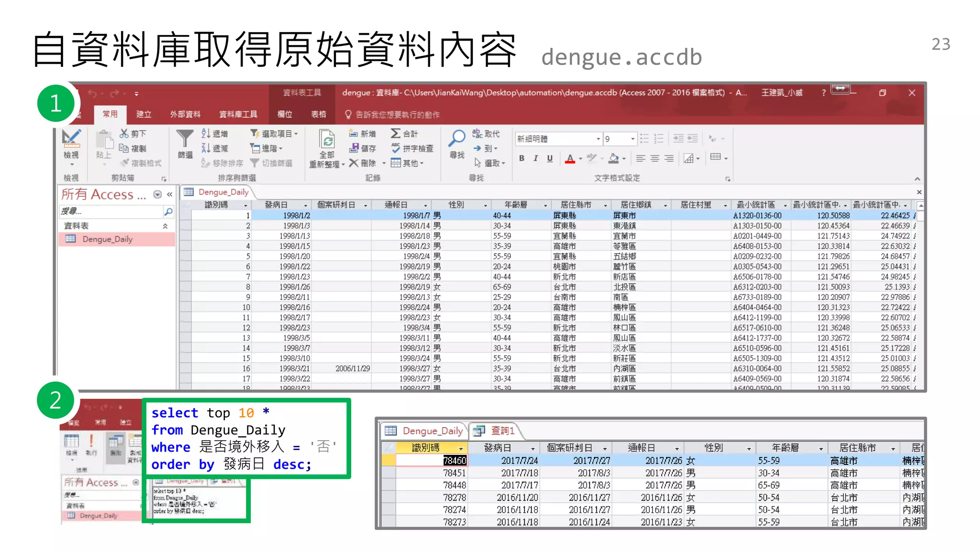Viewport: 980px width, 551px height.
Task: Open the font size 9 dropdown
Action: (x=633, y=139)
